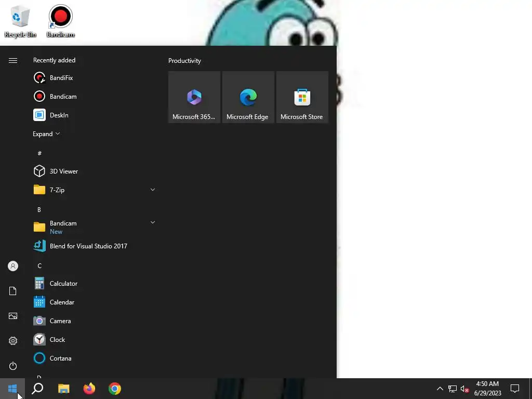Open the Microsoft Edge tile

248,97
